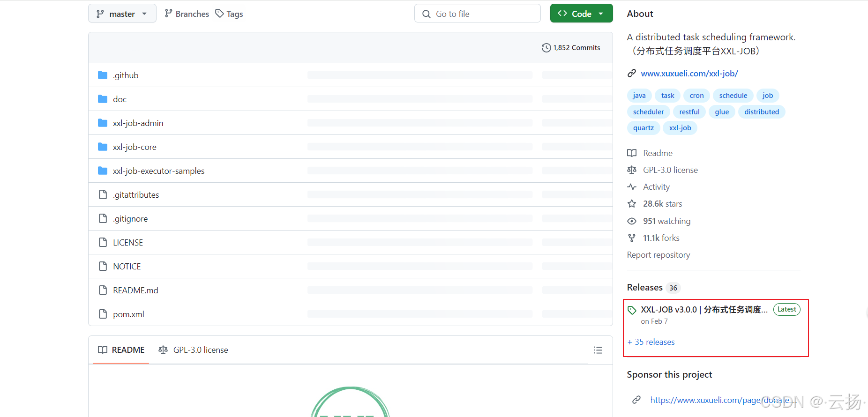Switch to the GPL-3.0 license tab
868x417 pixels.
[x=193, y=350]
